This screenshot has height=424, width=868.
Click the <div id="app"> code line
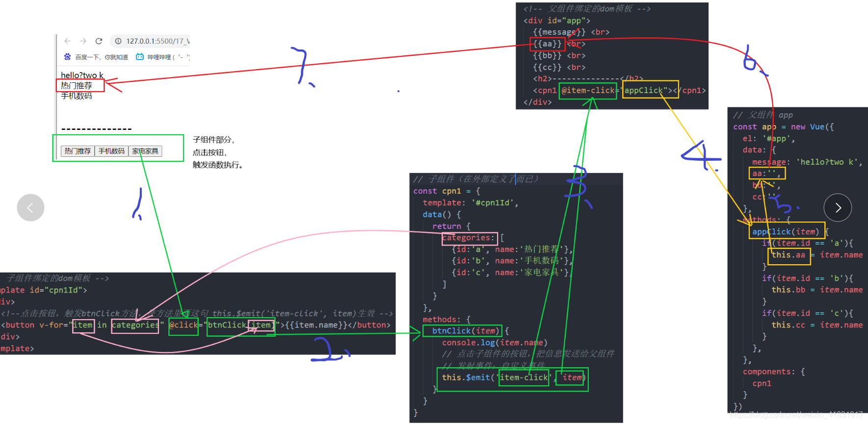[557, 21]
